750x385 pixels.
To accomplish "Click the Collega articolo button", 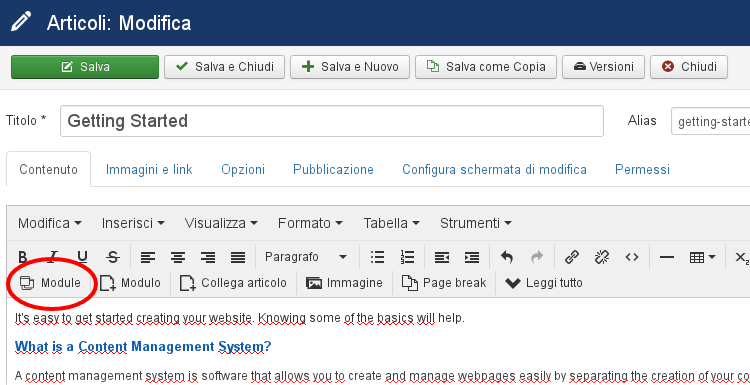I will (x=233, y=283).
